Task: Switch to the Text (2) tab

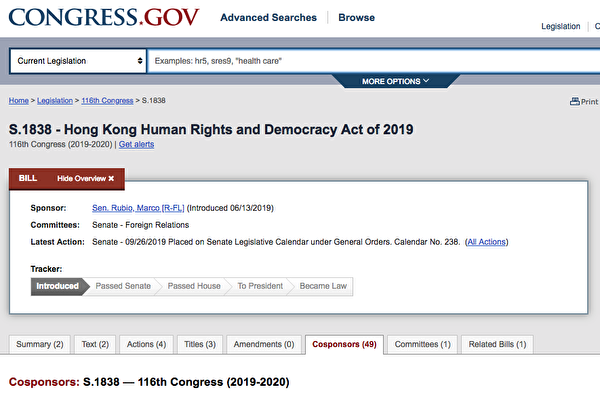Action: pos(95,344)
